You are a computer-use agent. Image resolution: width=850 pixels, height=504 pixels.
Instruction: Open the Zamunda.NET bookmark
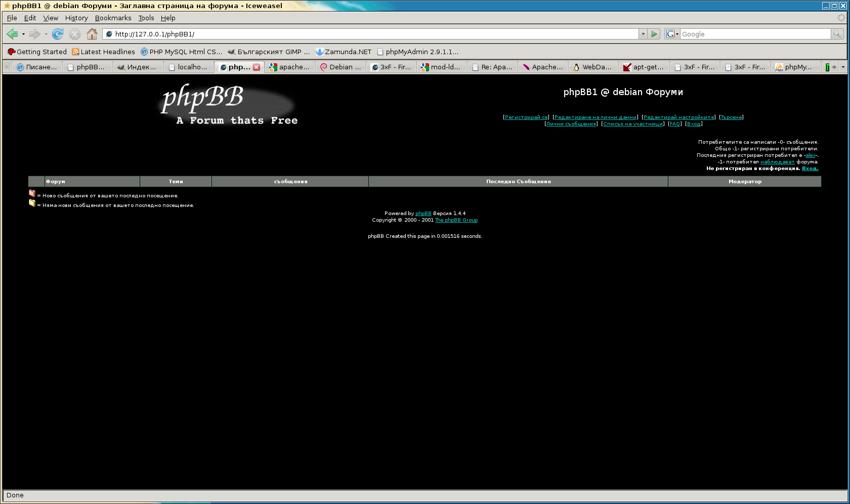[344, 52]
